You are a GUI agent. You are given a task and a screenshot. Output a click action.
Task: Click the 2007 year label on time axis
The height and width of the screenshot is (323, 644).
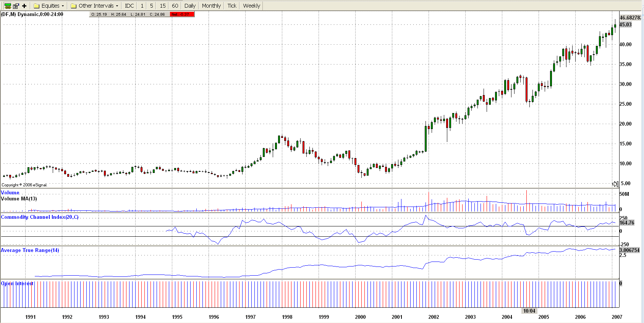point(617,317)
